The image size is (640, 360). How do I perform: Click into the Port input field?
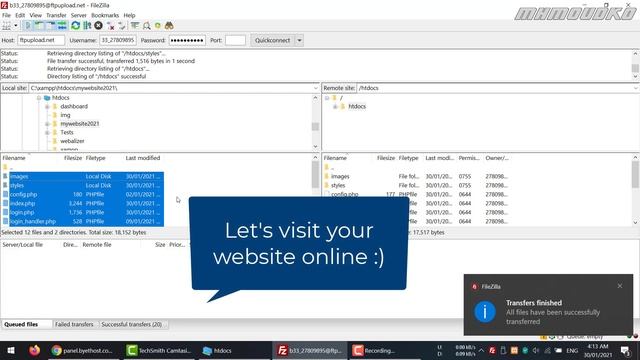[235, 40]
